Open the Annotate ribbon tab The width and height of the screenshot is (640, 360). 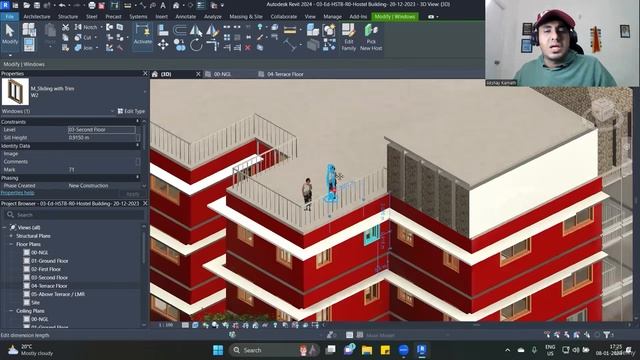pyautogui.click(x=186, y=17)
